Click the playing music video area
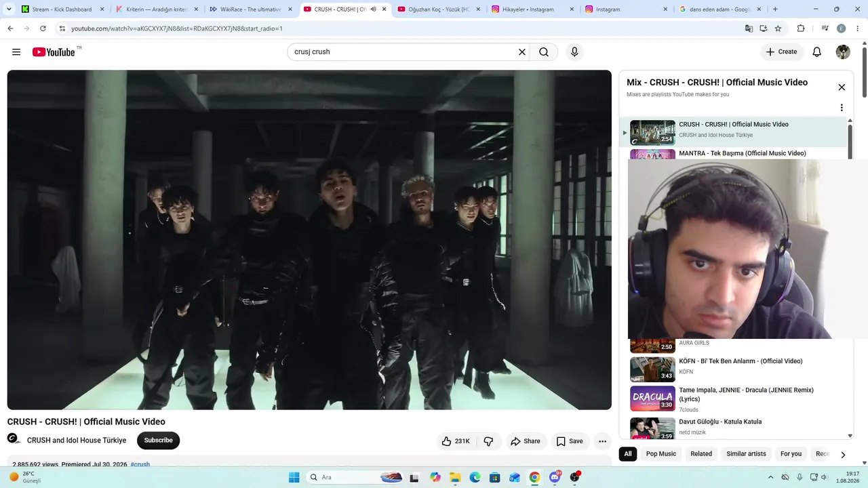868x488 pixels. click(x=309, y=240)
